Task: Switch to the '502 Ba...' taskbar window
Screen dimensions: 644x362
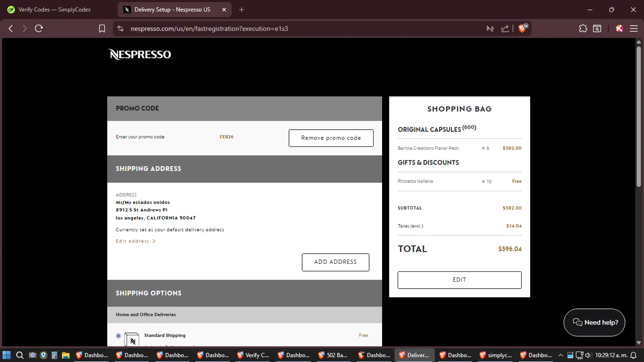Action: [x=333, y=355]
